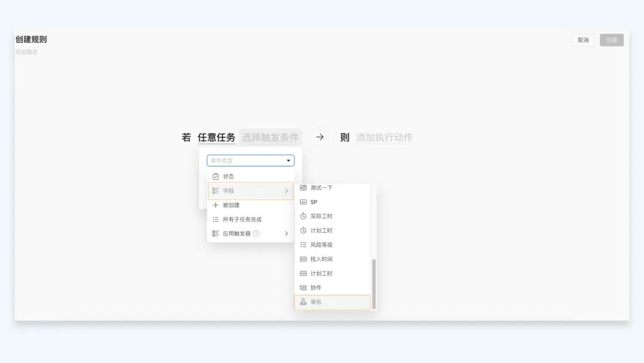Click the icon beside 协作 field

coord(303,288)
